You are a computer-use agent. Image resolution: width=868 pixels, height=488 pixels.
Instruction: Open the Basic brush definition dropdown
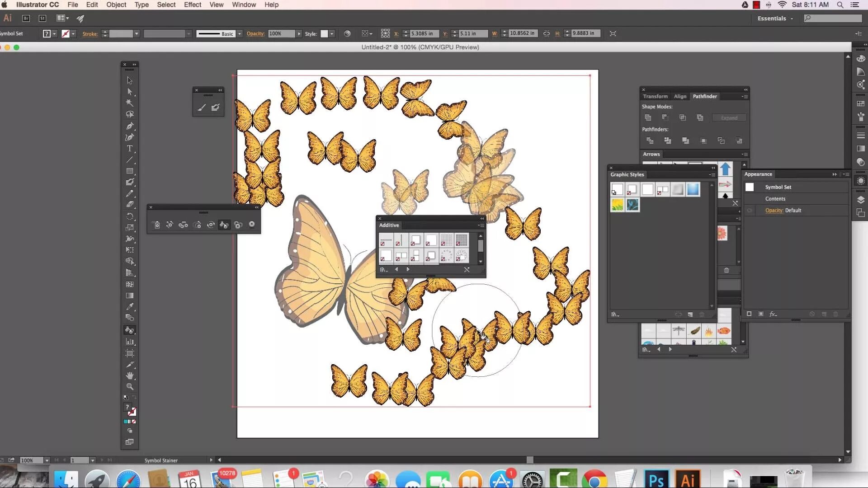coord(240,34)
